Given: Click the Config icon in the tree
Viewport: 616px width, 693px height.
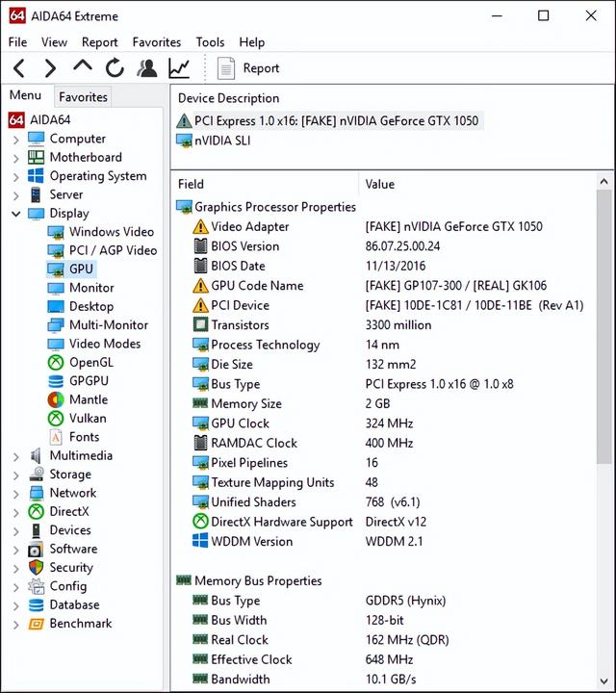Looking at the screenshot, I should click(x=36, y=586).
